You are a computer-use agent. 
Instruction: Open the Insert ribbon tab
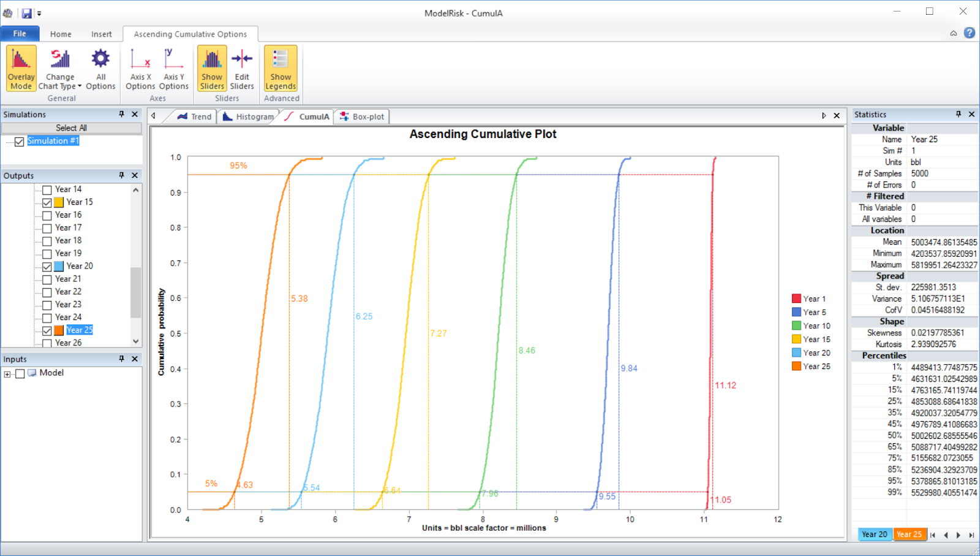coord(102,34)
